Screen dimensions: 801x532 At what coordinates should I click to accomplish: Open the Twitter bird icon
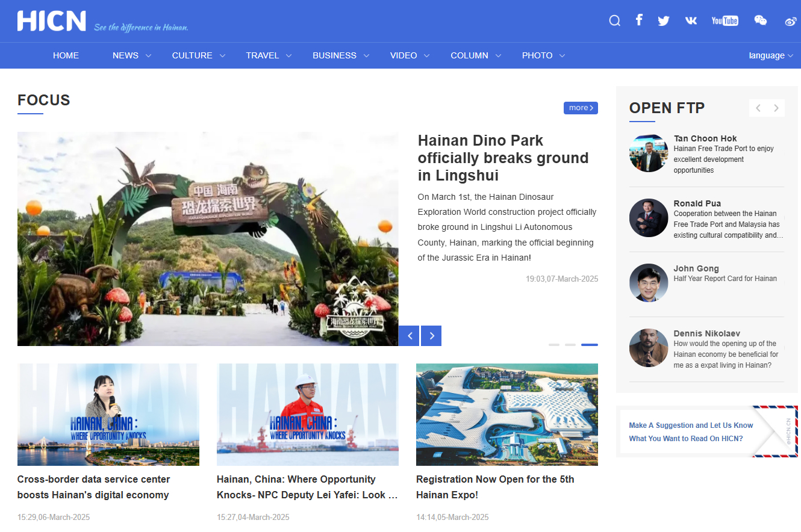pos(664,21)
